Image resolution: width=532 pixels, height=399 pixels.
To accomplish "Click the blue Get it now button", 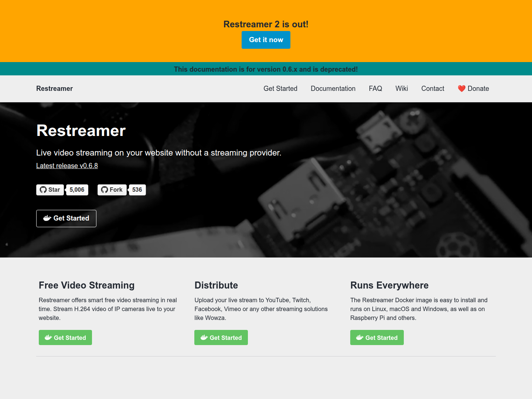I will click(x=266, y=40).
